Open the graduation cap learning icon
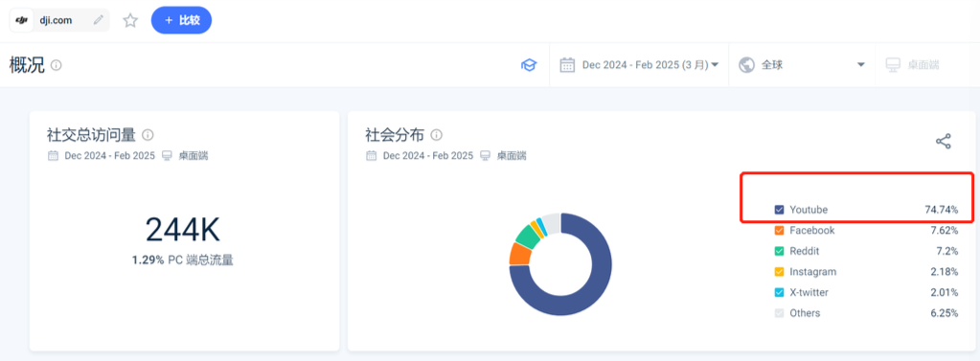This screenshot has width=980, height=361. 529,65
